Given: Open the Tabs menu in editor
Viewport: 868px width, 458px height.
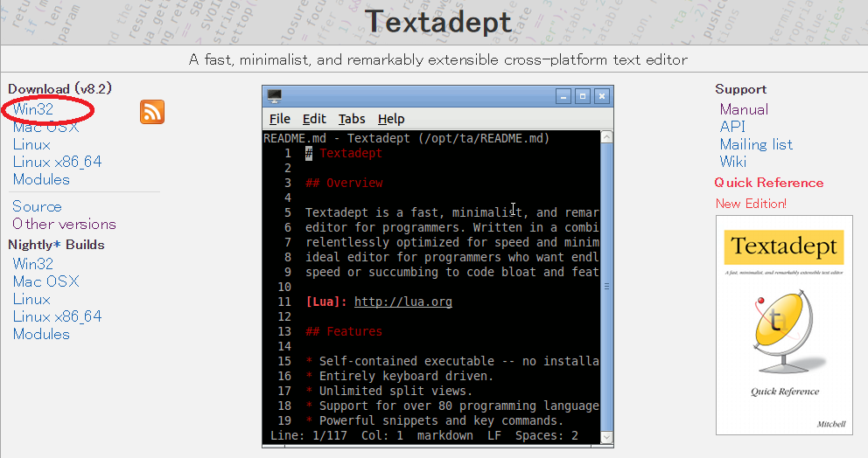Looking at the screenshot, I should pos(352,119).
